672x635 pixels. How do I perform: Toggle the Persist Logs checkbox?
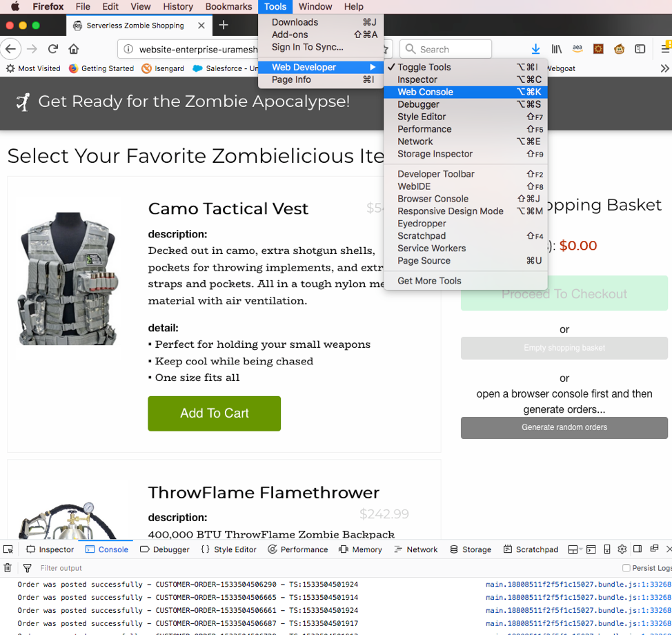pyautogui.click(x=626, y=567)
